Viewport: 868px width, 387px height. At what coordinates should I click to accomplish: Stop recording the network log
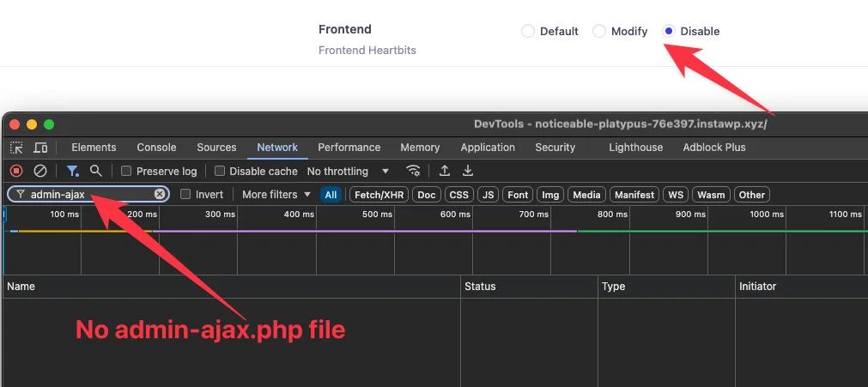16,171
